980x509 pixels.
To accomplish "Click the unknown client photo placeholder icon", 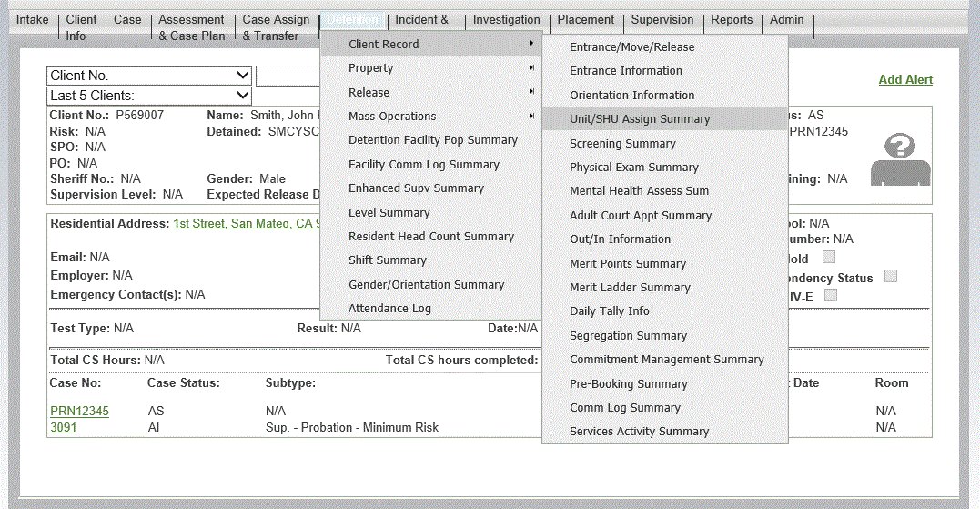I will point(901,160).
